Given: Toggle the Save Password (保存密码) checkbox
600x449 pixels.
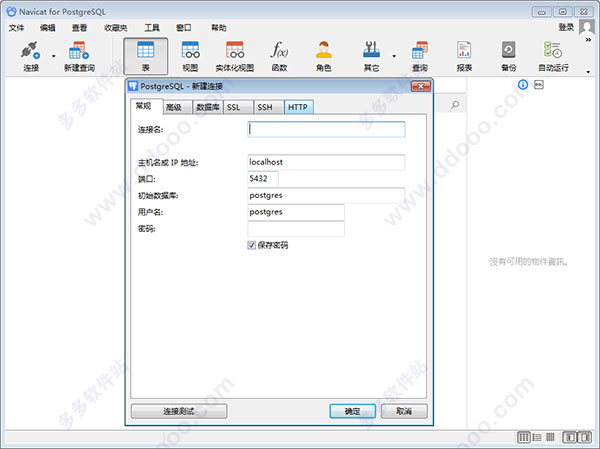Looking at the screenshot, I should tap(251, 245).
